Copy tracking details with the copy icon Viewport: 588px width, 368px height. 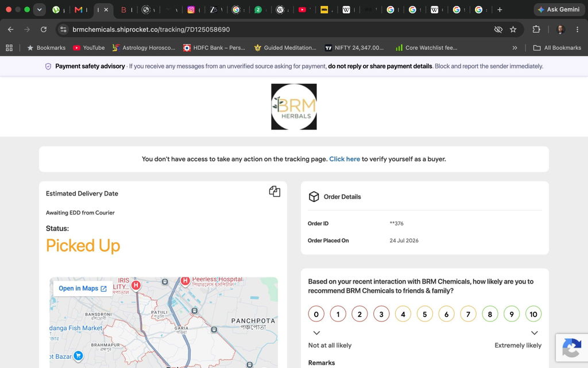click(x=274, y=191)
